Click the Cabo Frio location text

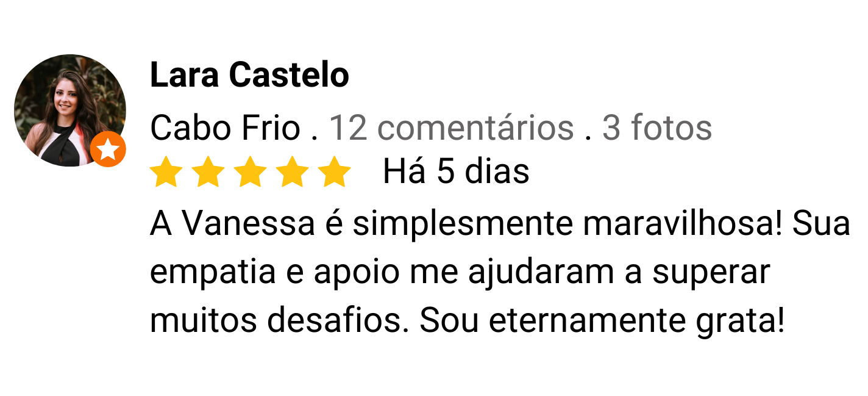tap(225, 128)
